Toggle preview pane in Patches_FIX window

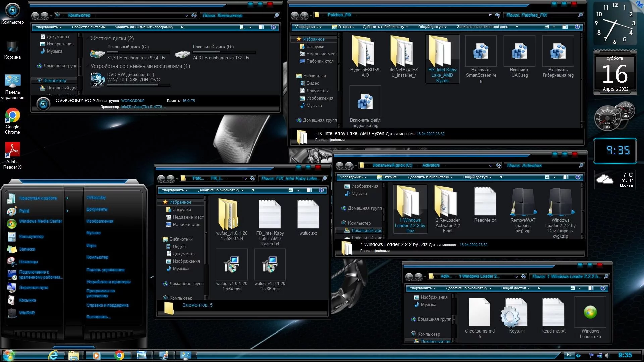pyautogui.click(x=565, y=27)
